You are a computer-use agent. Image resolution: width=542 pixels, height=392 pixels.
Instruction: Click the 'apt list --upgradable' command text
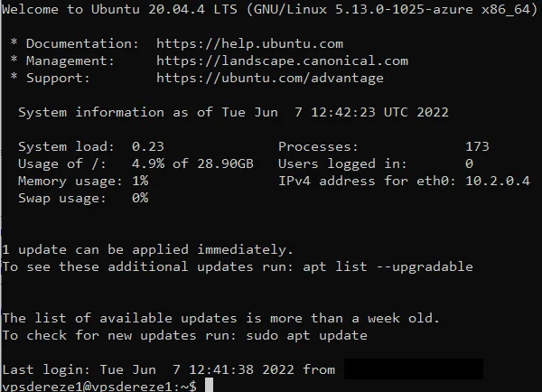(388, 266)
